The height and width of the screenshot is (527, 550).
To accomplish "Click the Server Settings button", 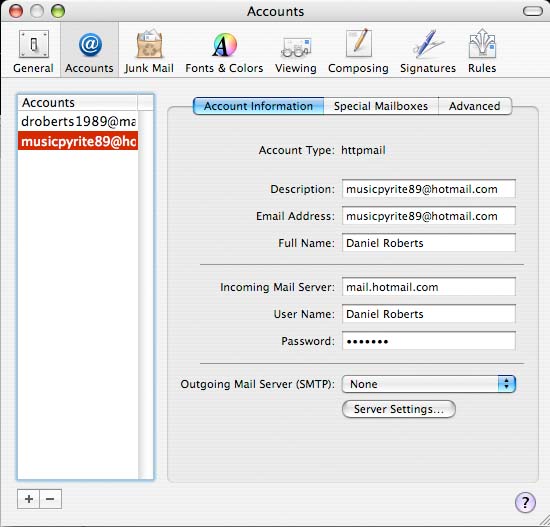I will pyautogui.click(x=399, y=409).
